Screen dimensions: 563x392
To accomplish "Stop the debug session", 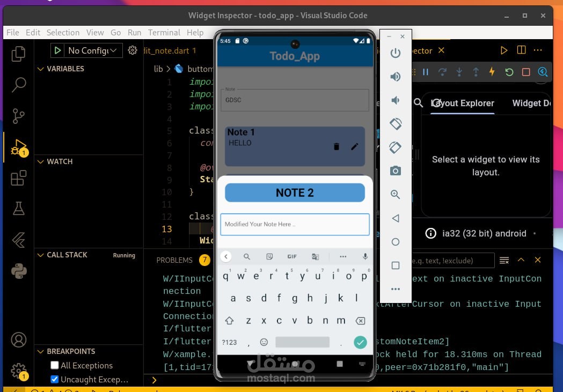I will pyautogui.click(x=526, y=72).
